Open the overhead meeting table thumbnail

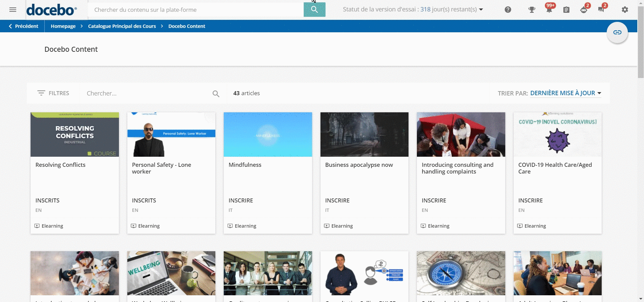pyautogui.click(x=75, y=273)
